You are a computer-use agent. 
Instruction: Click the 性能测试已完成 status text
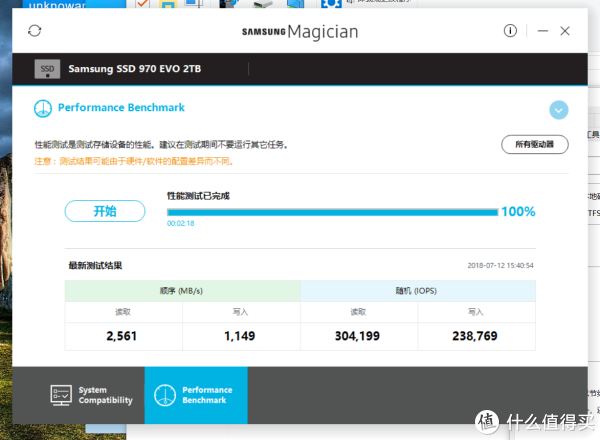point(198,196)
